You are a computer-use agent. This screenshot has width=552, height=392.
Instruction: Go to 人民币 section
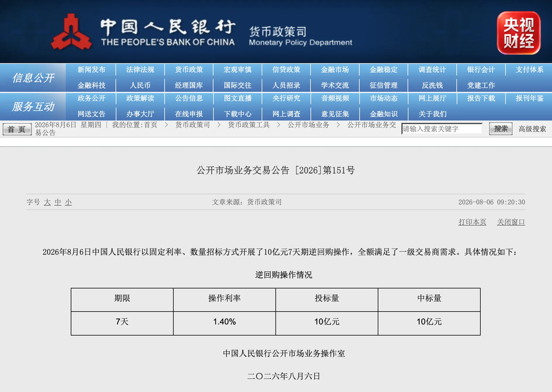coord(140,85)
